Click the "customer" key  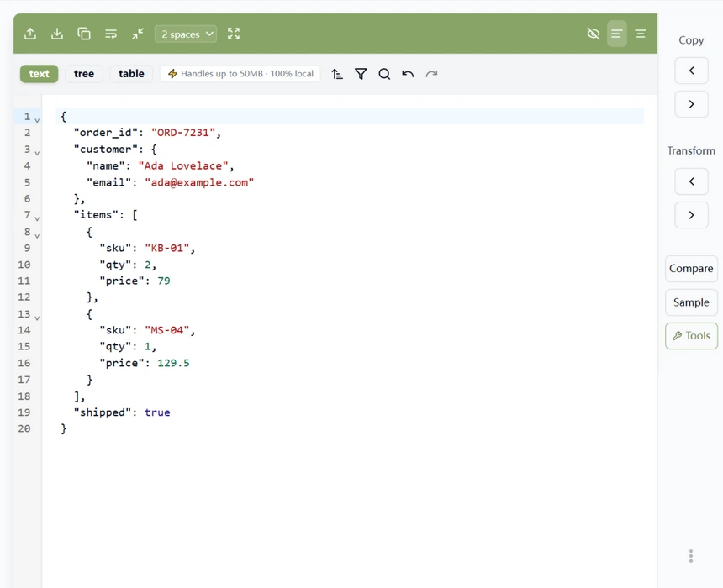pyautogui.click(x=106, y=150)
